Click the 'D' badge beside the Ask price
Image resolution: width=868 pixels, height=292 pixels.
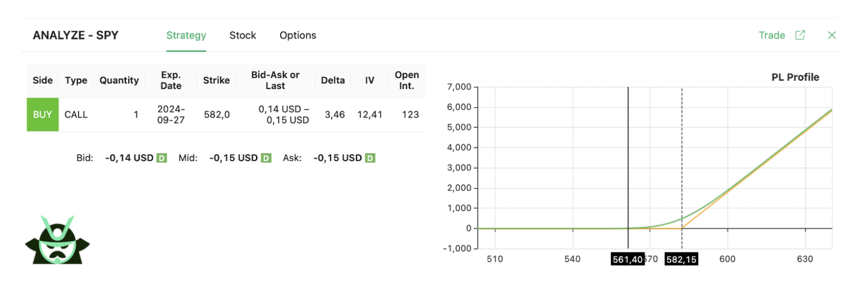(370, 158)
